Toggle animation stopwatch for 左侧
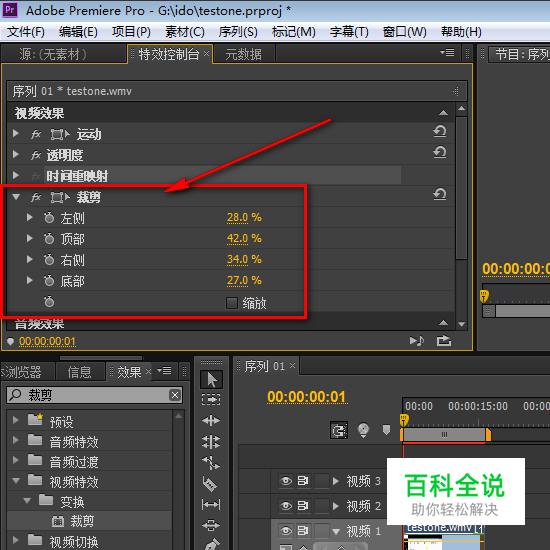 click(49, 217)
